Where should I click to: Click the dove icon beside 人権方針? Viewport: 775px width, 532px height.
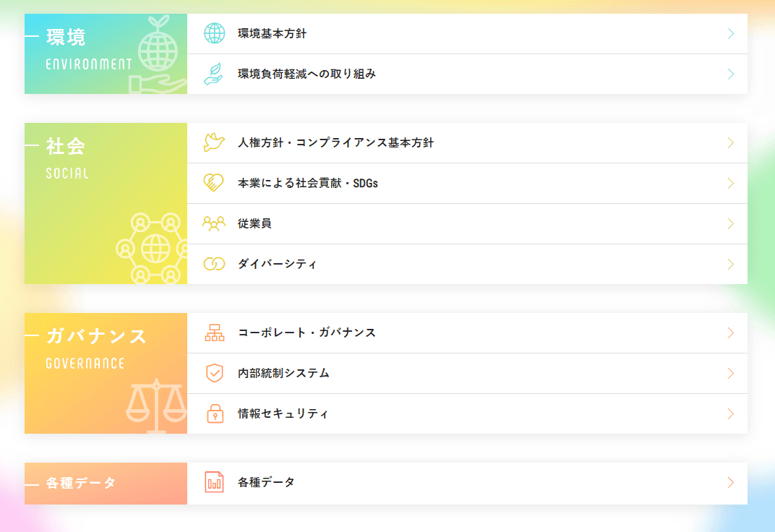[x=214, y=142]
